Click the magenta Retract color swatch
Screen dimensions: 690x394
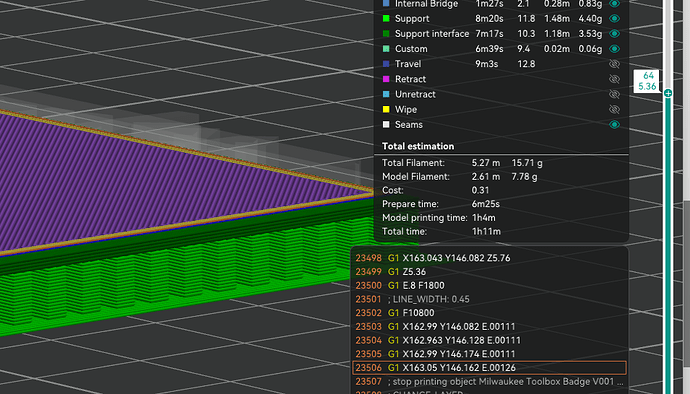click(386, 79)
